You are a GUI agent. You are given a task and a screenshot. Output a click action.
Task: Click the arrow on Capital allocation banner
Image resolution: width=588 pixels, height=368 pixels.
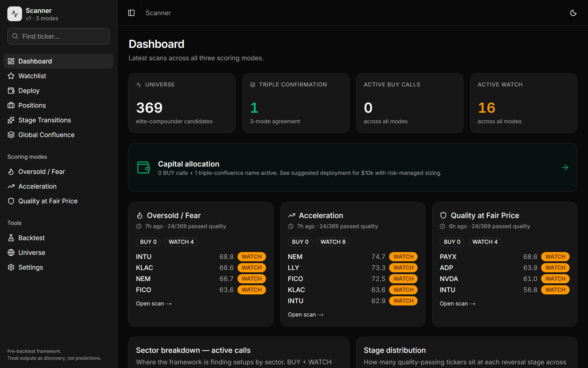[x=565, y=167]
